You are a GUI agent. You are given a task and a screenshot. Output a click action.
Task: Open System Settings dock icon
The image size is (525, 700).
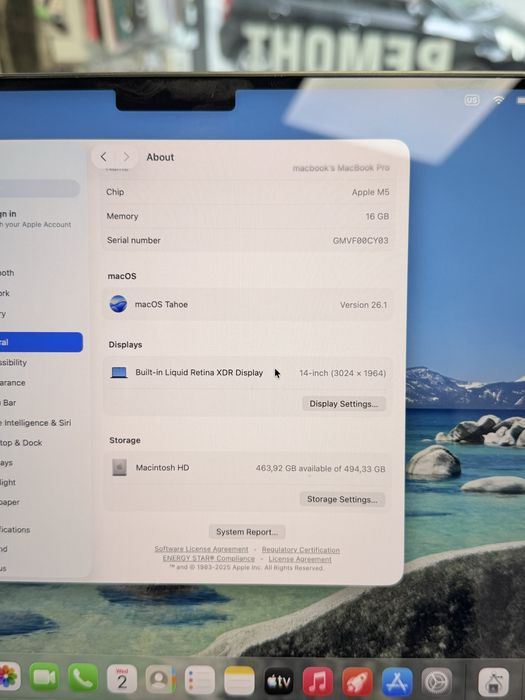[x=437, y=683]
